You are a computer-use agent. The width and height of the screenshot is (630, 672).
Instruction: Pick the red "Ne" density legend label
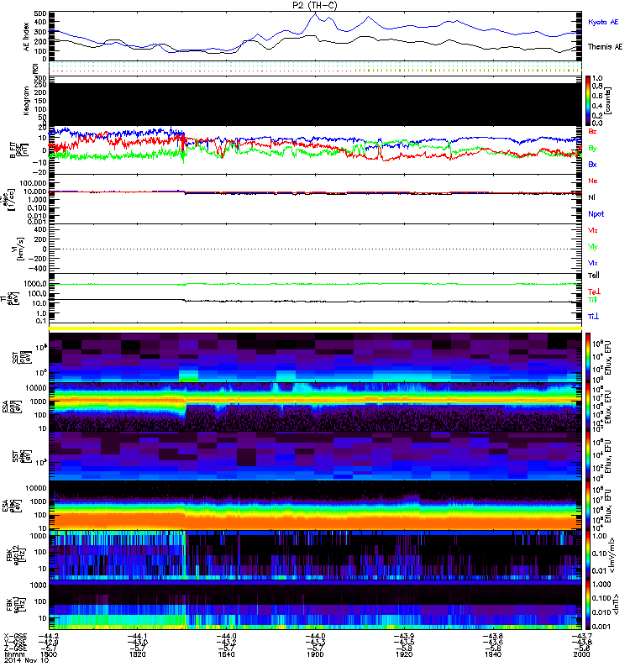click(x=592, y=181)
